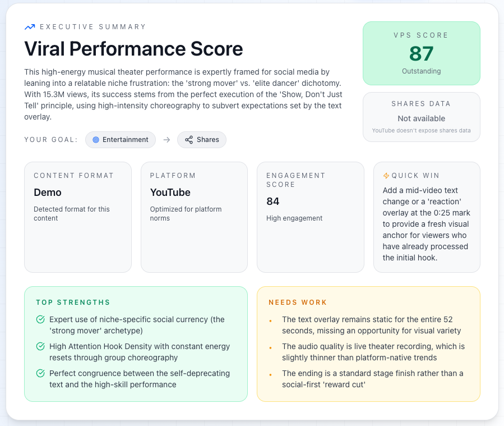This screenshot has height=426, width=504.
Task: Click the check icon beside 'Perfect congruence'
Action: click(x=40, y=373)
